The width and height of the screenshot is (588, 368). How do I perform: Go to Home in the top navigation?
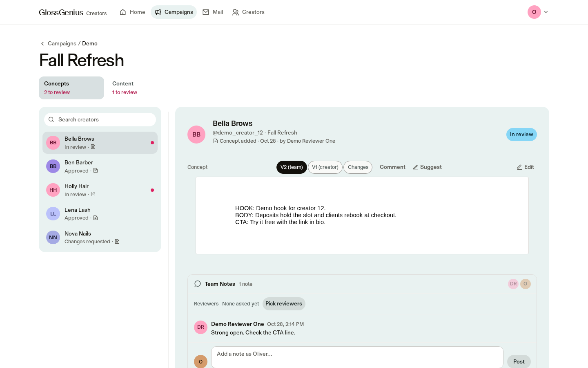[132, 12]
